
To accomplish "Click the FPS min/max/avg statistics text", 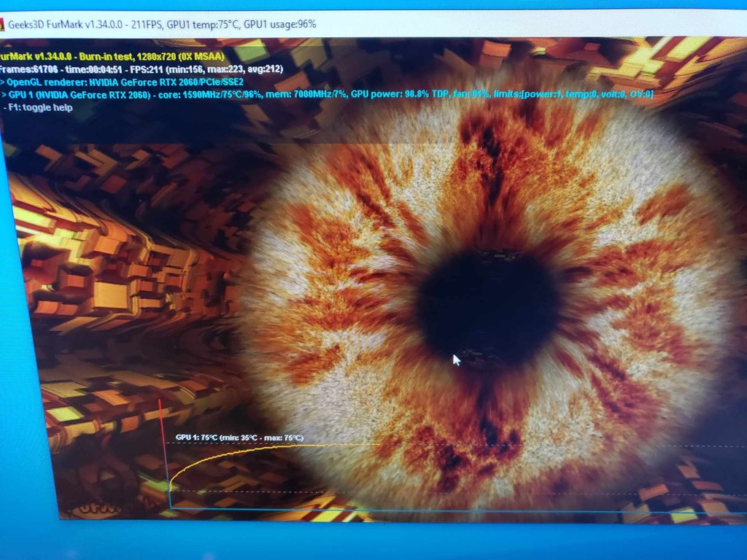I will click(x=225, y=69).
